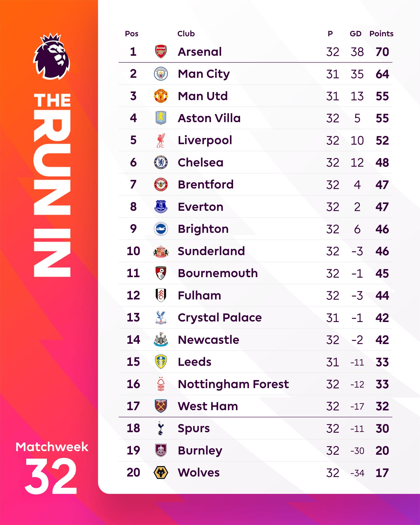Select the Chelsea club badge
The width and height of the screenshot is (420, 525).
(161, 162)
